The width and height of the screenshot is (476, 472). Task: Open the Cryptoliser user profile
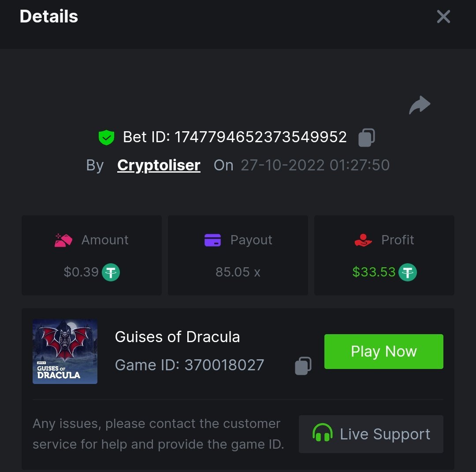pos(159,165)
